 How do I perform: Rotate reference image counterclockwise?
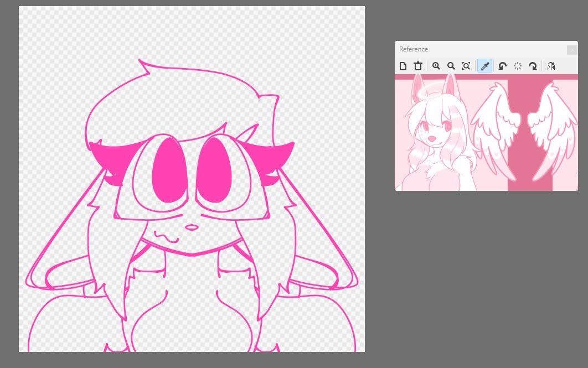pos(503,66)
